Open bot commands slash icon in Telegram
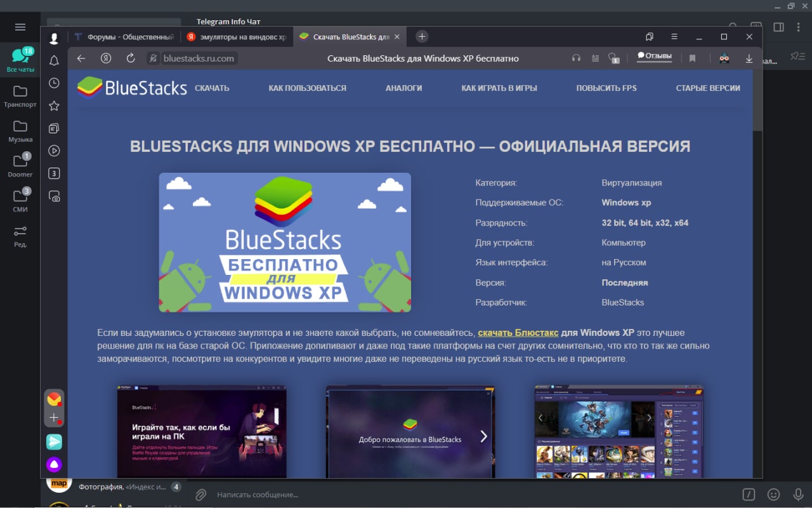 (x=749, y=494)
